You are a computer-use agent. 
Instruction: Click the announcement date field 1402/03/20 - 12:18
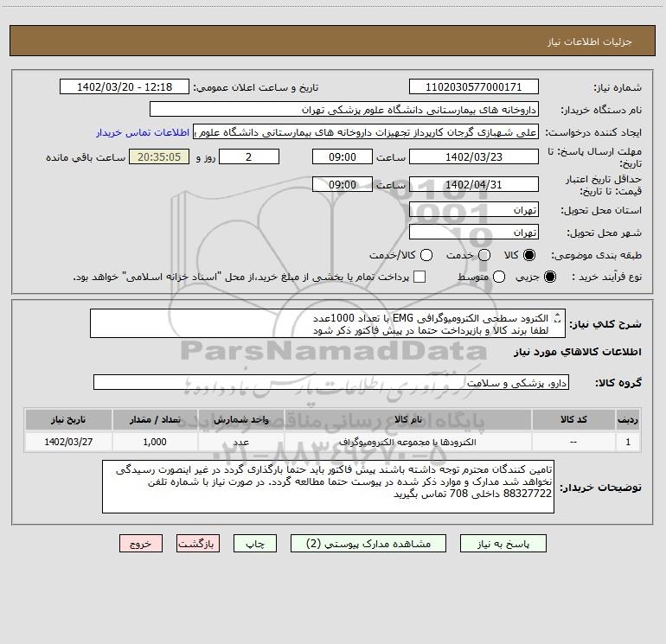point(125,87)
